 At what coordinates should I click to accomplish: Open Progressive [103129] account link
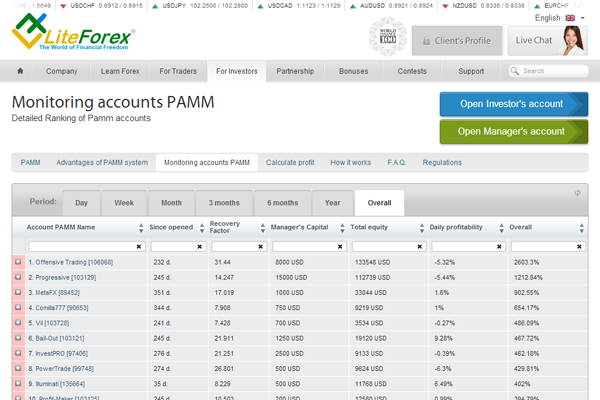pos(65,278)
